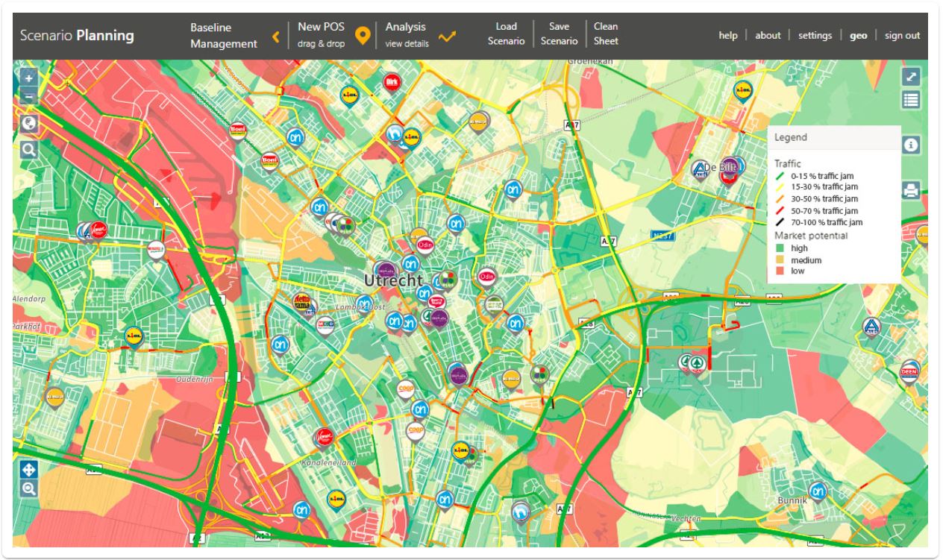
Task: Select the Albert Heijn marker at Bunnik
Action: click(818, 491)
